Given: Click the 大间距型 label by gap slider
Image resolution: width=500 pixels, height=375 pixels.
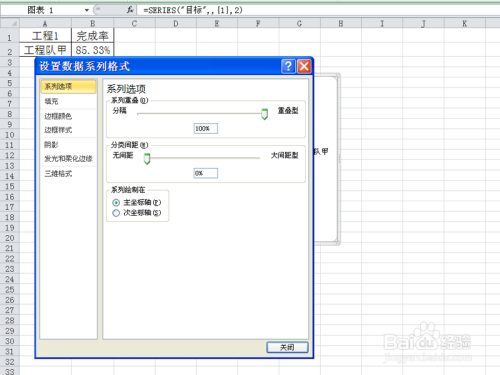Looking at the screenshot, I should (284, 155).
